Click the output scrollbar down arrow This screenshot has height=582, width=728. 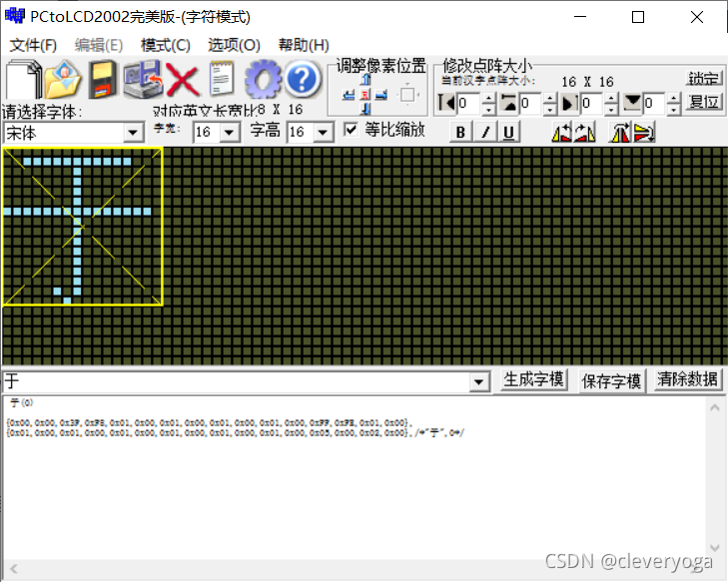click(715, 548)
